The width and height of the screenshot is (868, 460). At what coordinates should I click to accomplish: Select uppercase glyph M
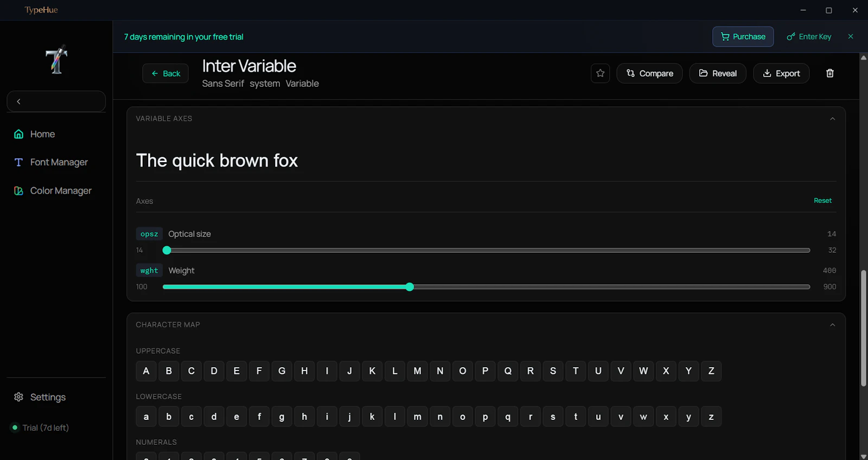(417, 371)
